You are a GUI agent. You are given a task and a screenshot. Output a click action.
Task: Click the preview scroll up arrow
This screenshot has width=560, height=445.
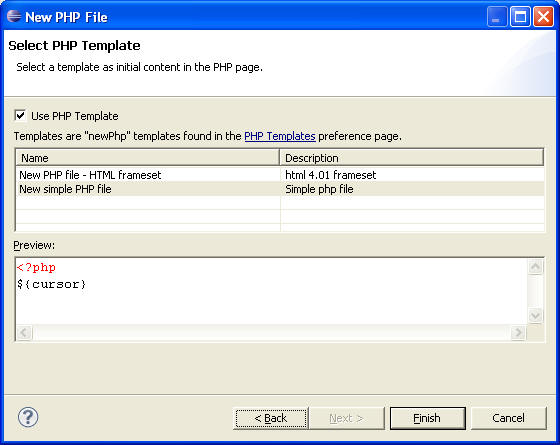click(x=535, y=266)
